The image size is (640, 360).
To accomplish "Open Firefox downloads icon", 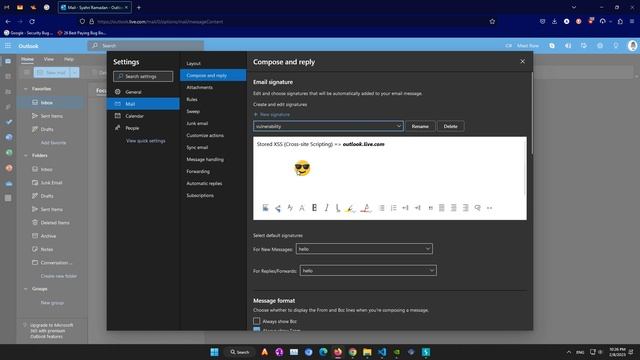I will (554, 21).
